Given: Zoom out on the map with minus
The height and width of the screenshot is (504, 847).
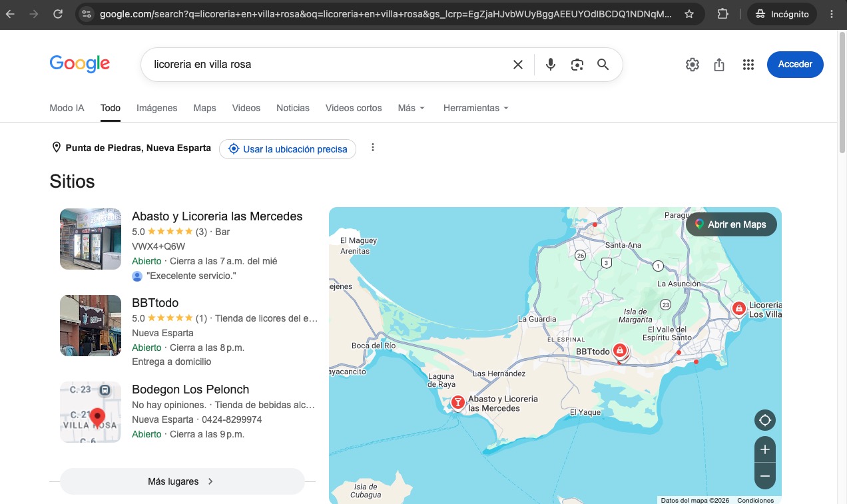Looking at the screenshot, I should pos(765,476).
